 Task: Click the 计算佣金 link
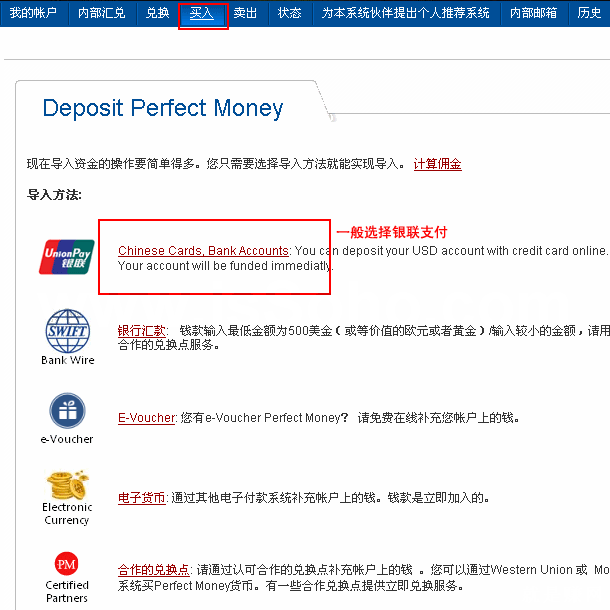[x=438, y=164]
